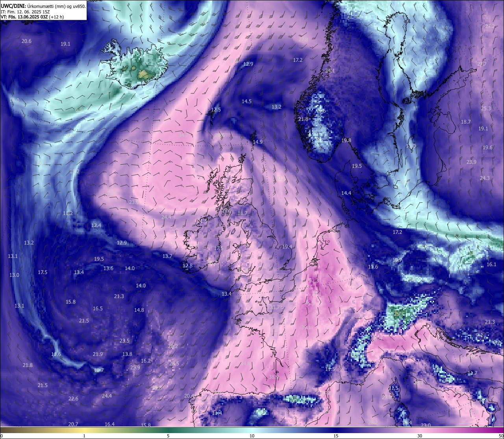Select the 19.8 value beside southern Norway
The image size is (504, 439).
coord(346,140)
